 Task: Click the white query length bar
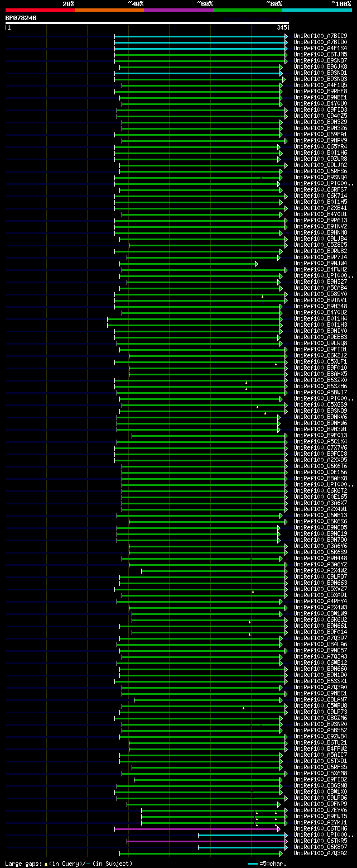tap(147, 23)
